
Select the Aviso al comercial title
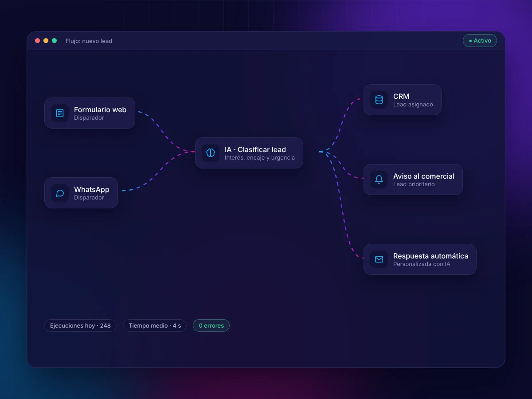pos(424,176)
